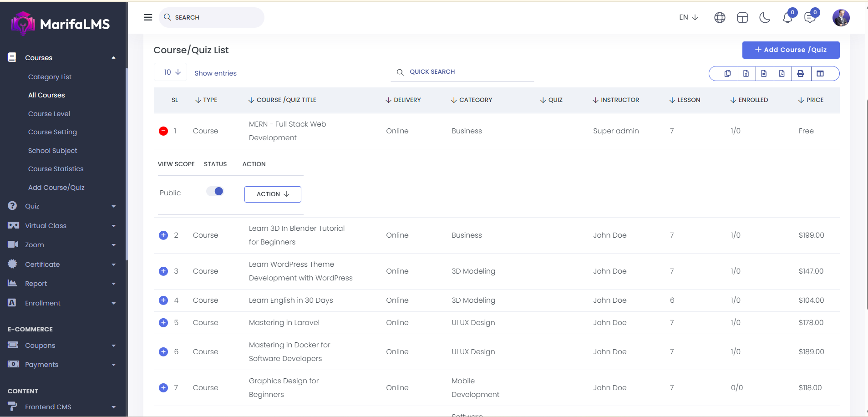This screenshot has height=417, width=868.
Task: Open the EN language dropdown
Action: (x=688, y=17)
